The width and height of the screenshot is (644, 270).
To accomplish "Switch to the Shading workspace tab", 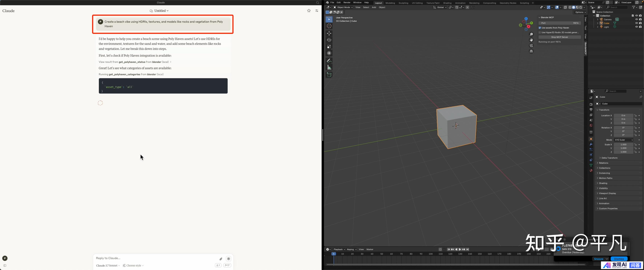I will tap(447, 3).
